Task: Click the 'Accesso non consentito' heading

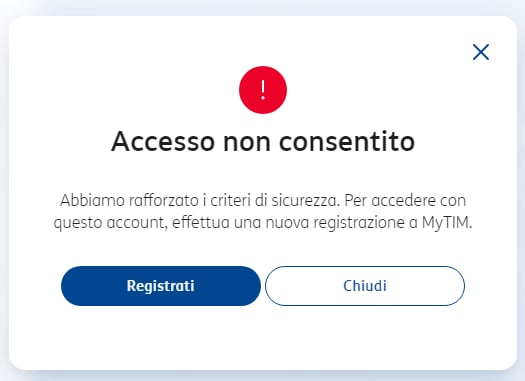Action: coord(263,141)
